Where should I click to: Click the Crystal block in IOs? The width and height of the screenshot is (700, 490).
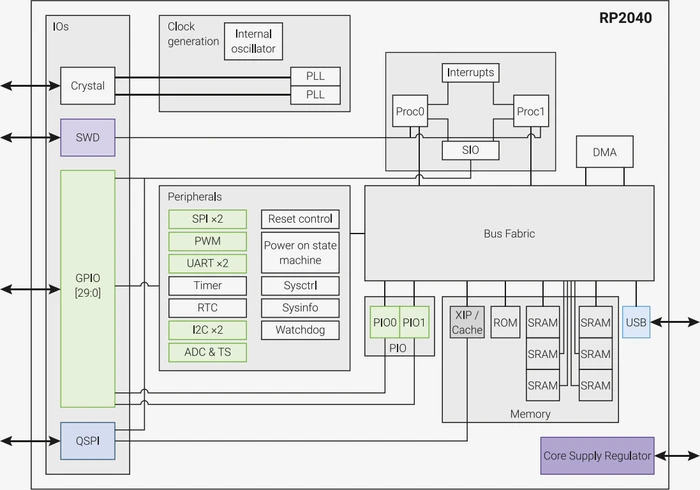[x=88, y=86]
